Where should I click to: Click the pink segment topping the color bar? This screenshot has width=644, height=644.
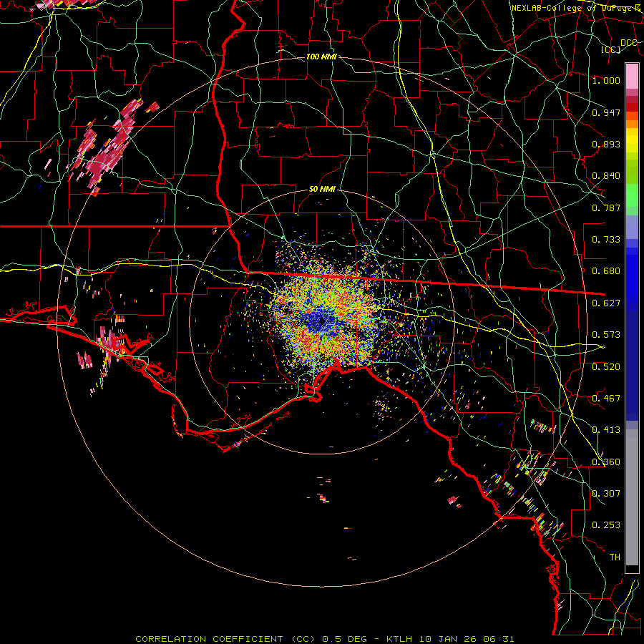coord(632,76)
